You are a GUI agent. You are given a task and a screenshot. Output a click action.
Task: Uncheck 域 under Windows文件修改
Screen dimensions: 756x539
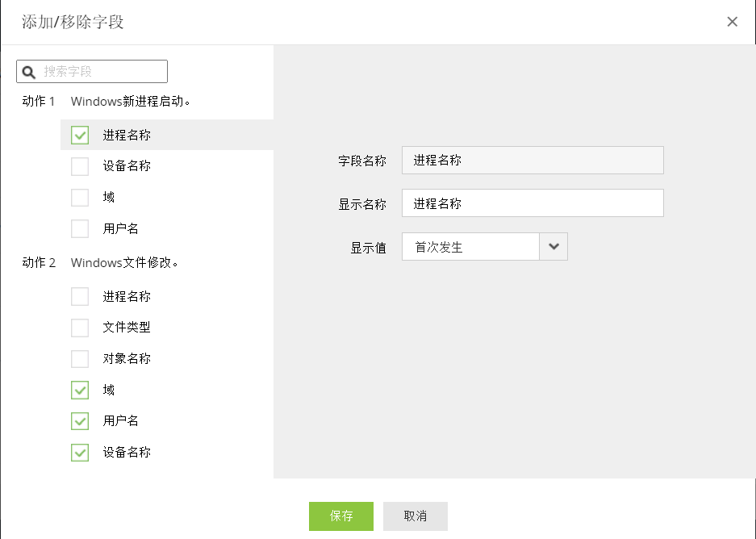pyautogui.click(x=80, y=391)
